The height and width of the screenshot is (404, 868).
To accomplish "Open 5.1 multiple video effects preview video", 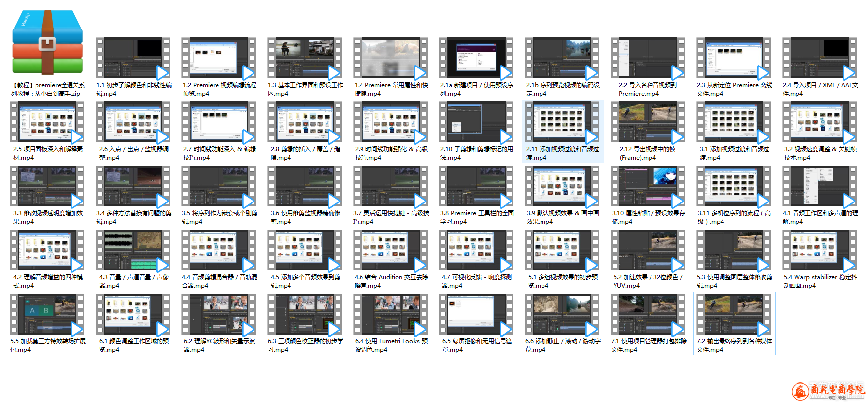I will point(562,250).
